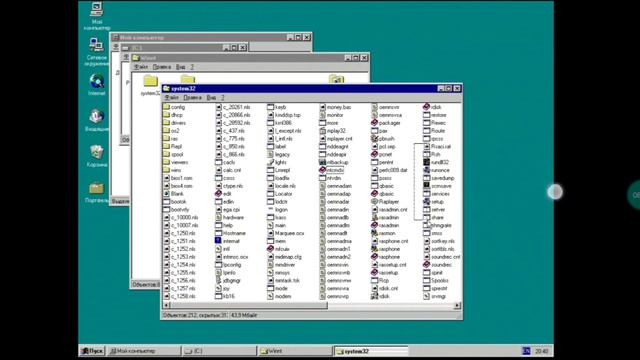Click the Пуск start button
This screenshot has width=640, height=360.
pos(92,351)
